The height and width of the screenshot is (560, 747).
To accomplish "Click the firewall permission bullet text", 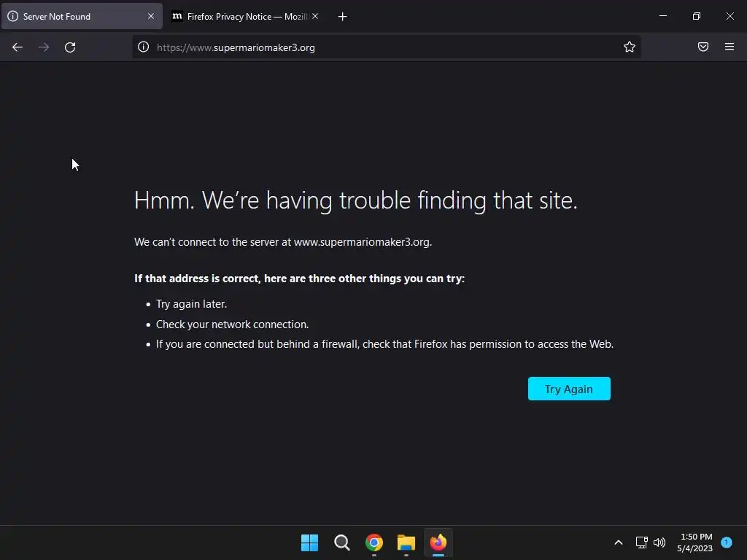I will pyautogui.click(x=384, y=344).
